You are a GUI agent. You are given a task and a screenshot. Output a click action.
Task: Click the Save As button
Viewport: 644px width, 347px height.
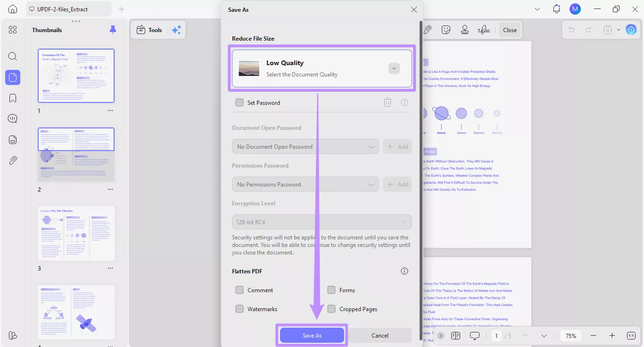point(312,335)
